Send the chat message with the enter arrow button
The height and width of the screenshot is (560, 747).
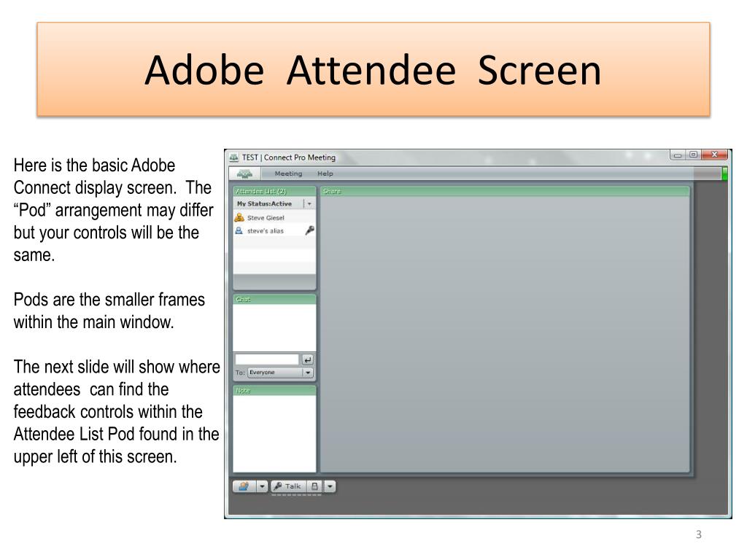coord(308,360)
